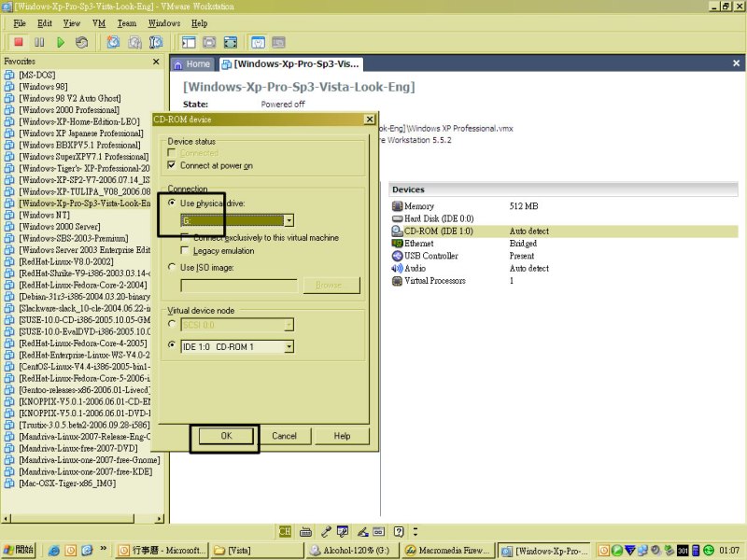Open the Windows Start button
The image size is (747, 560).
(x=19, y=550)
